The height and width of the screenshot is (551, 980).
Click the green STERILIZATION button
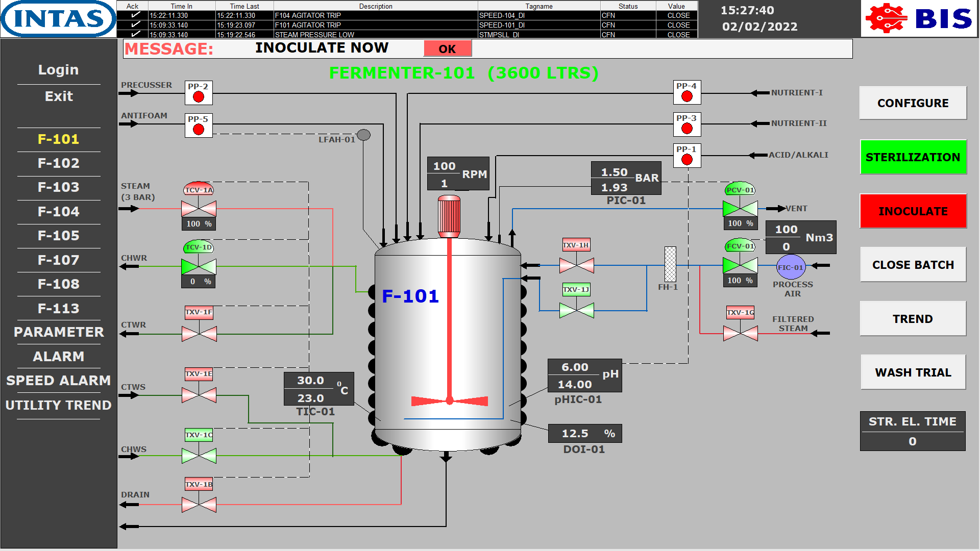coord(913,157)
